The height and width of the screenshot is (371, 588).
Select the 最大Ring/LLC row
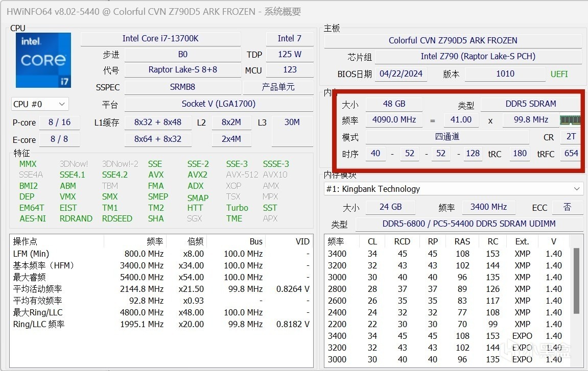click(x=161, y=312)
